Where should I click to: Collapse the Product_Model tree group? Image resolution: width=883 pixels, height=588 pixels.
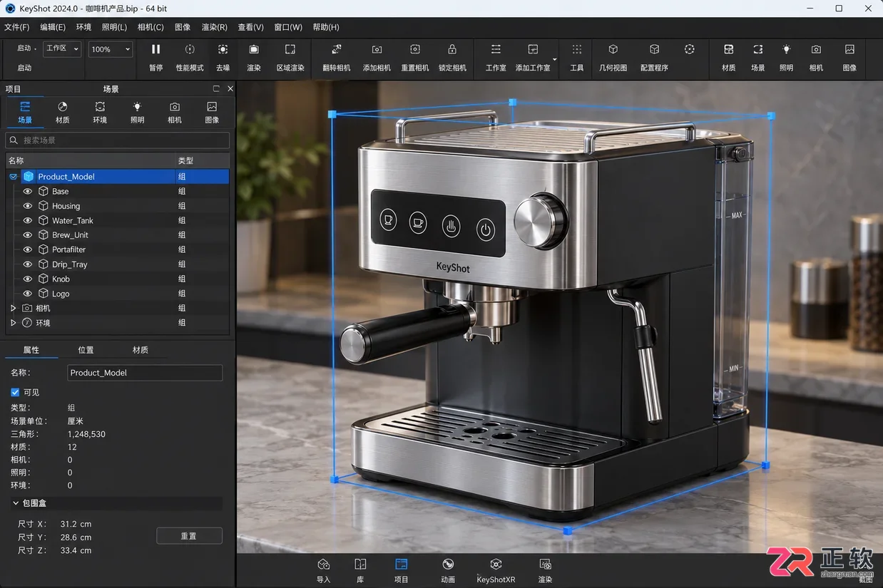pos(13,177)
